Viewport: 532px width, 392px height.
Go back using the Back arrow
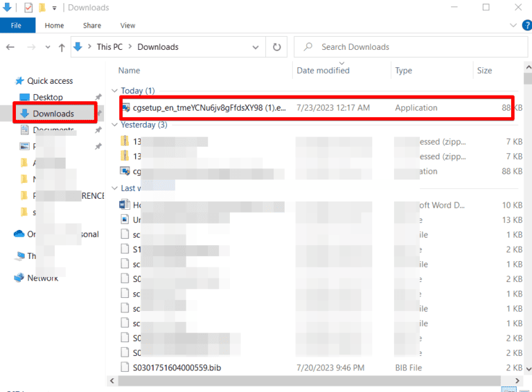click(11, 47)
